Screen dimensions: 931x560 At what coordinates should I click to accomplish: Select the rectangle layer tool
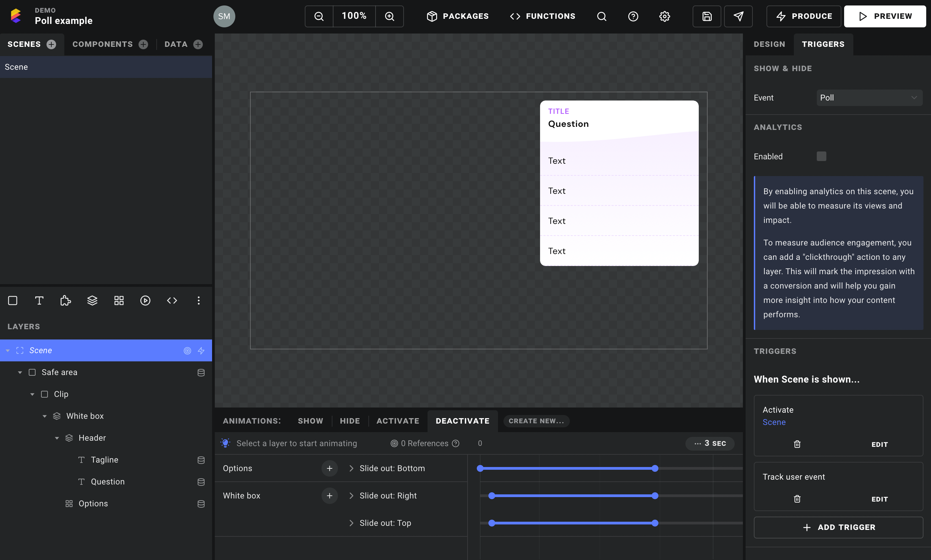(x=13, y=301)
